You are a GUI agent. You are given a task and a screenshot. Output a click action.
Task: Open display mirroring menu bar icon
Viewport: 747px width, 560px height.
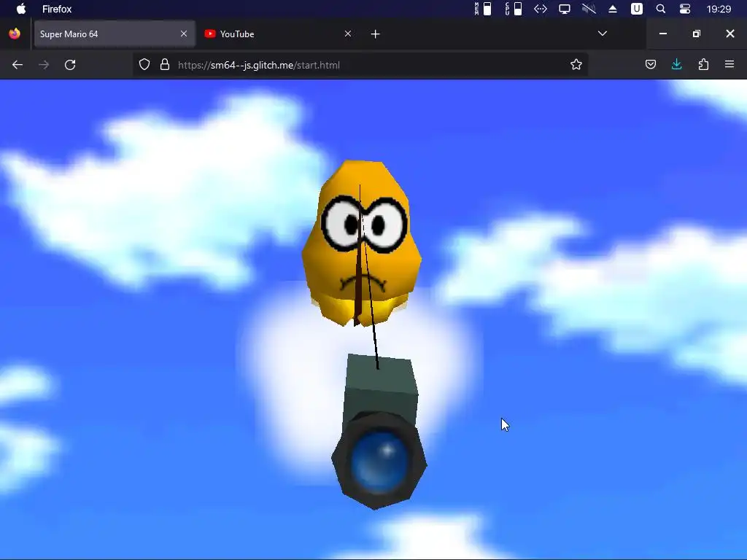(x=565, y=9)
